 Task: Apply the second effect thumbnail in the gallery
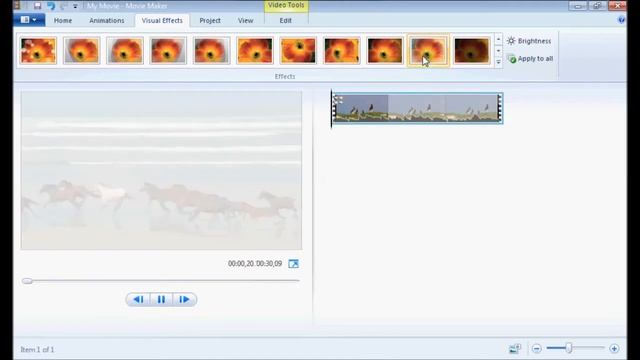82,50
